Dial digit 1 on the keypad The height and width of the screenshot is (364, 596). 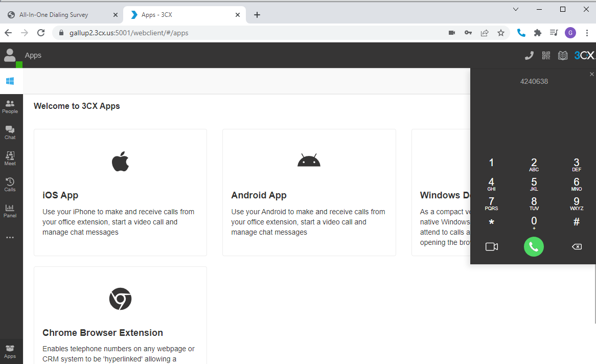pos(492,164)
